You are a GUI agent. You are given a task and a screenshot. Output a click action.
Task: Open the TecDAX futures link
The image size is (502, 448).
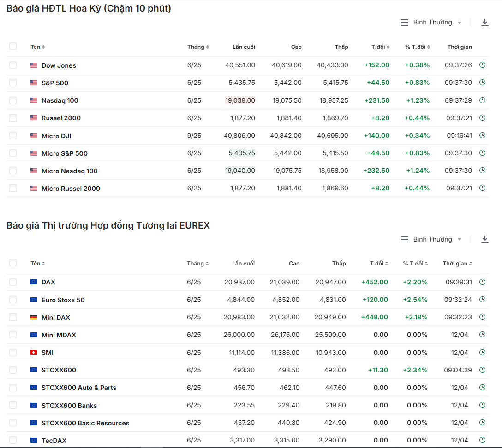[54, 441]
